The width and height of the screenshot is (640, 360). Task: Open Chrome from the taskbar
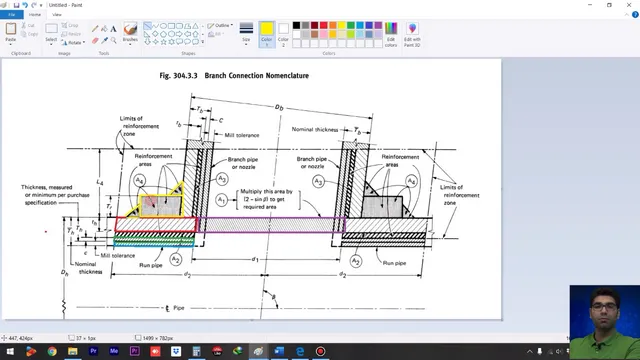[52, 351]
